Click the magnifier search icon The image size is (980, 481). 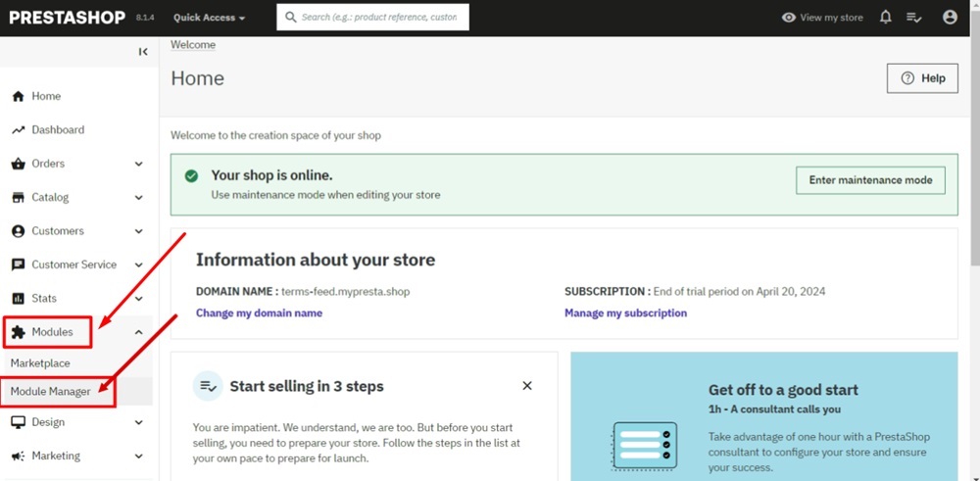(x=291, y=18)
